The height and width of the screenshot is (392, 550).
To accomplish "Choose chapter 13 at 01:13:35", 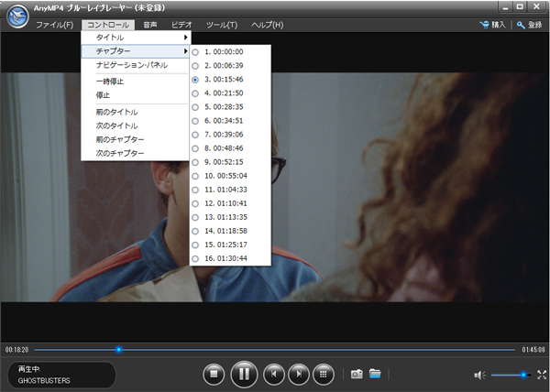I will [230, 217].
